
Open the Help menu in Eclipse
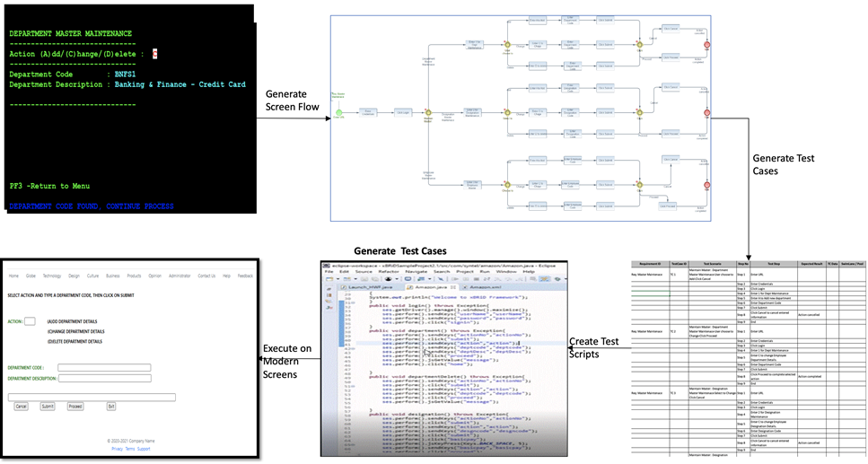530,272
